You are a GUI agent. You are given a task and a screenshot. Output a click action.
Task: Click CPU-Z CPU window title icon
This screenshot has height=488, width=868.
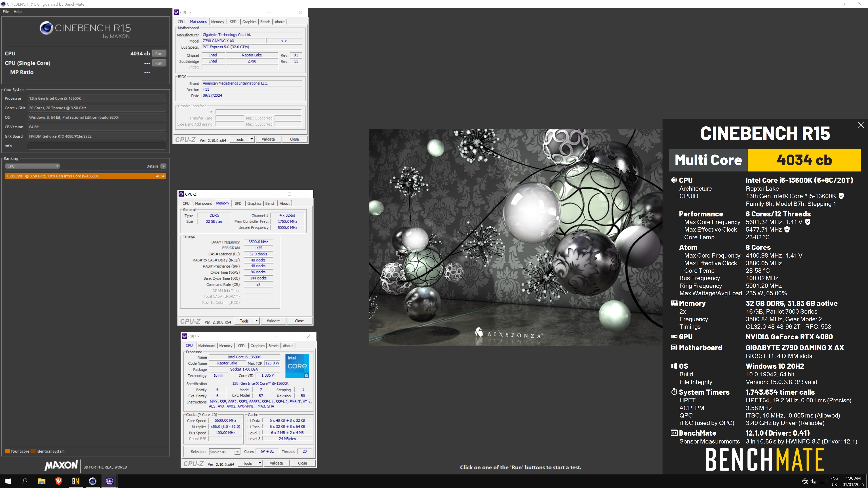[x=184, y=336]
